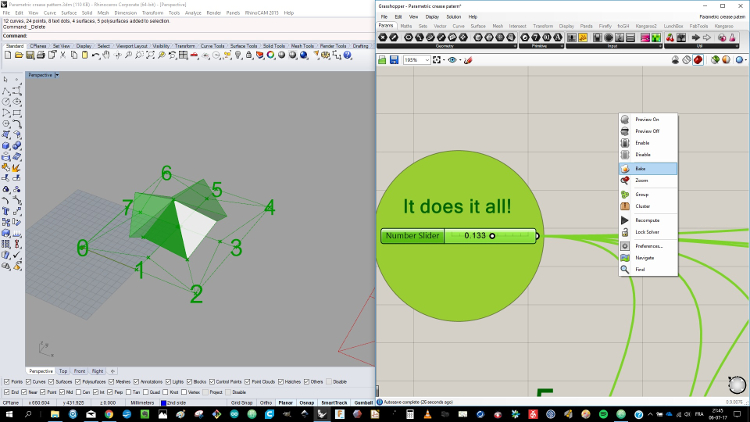
Task: Click the Gradient component icon in Input panel
Action: point(645,37)
